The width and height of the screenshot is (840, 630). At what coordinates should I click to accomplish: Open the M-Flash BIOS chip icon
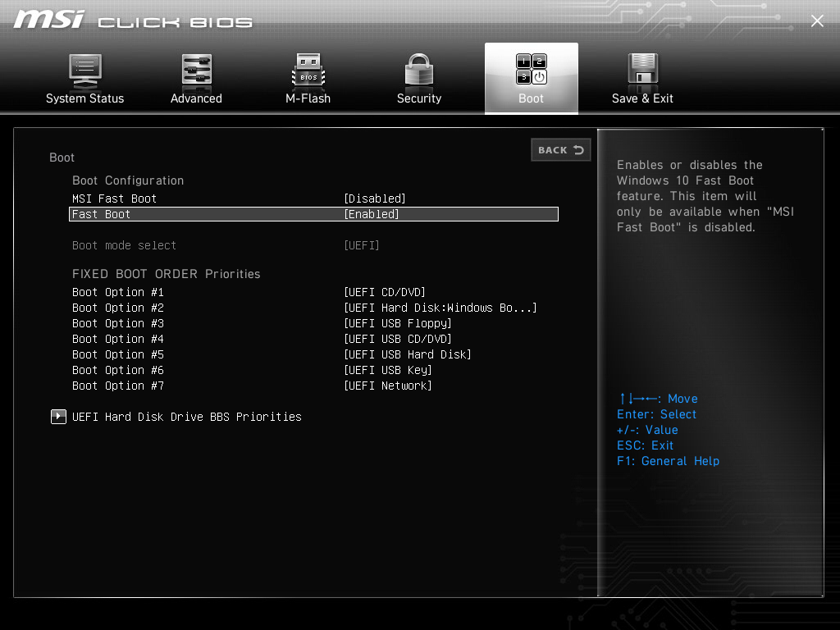308,70
